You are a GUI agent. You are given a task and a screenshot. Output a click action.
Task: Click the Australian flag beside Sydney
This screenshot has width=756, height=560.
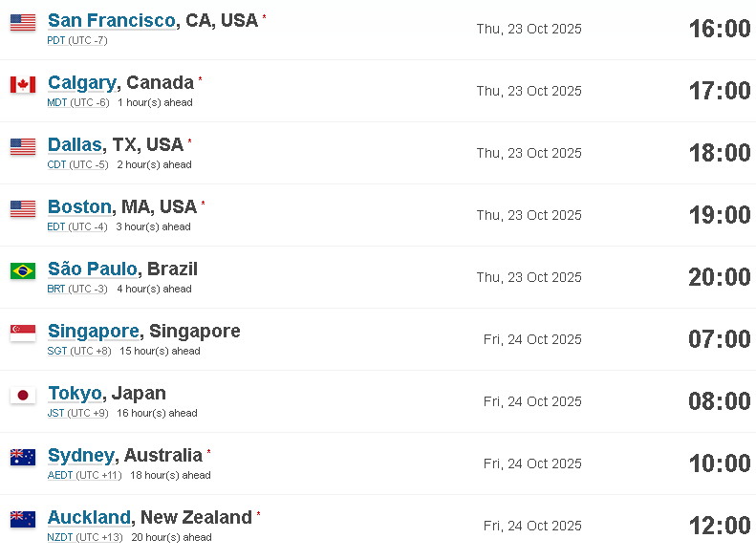pos(23,458)
